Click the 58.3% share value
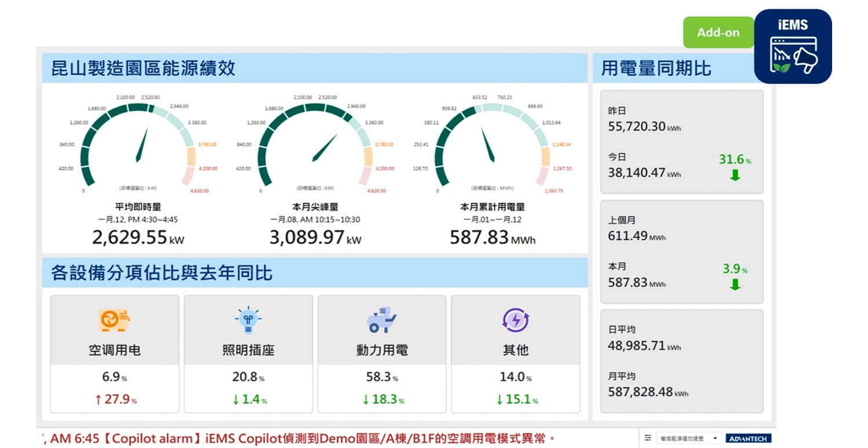 click(382, 377)
